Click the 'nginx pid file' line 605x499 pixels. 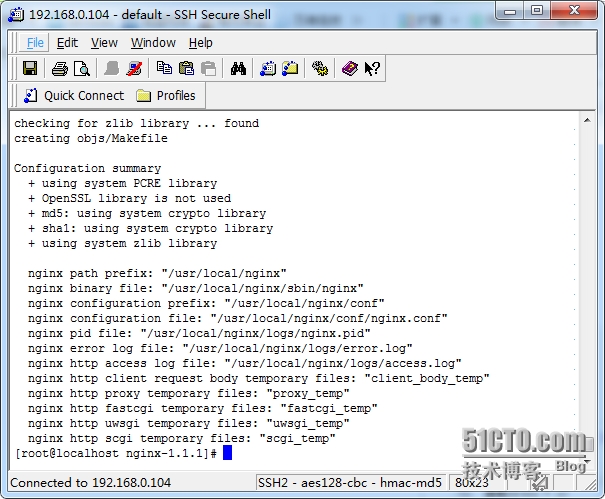pos(199,333)
